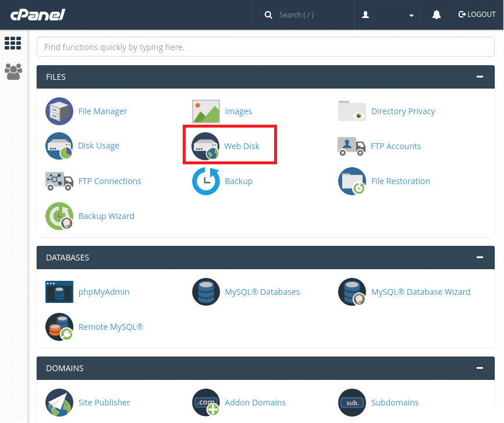Open phpMyAdmin
Screen dimensions: 504x423
(x=104, y=291)
